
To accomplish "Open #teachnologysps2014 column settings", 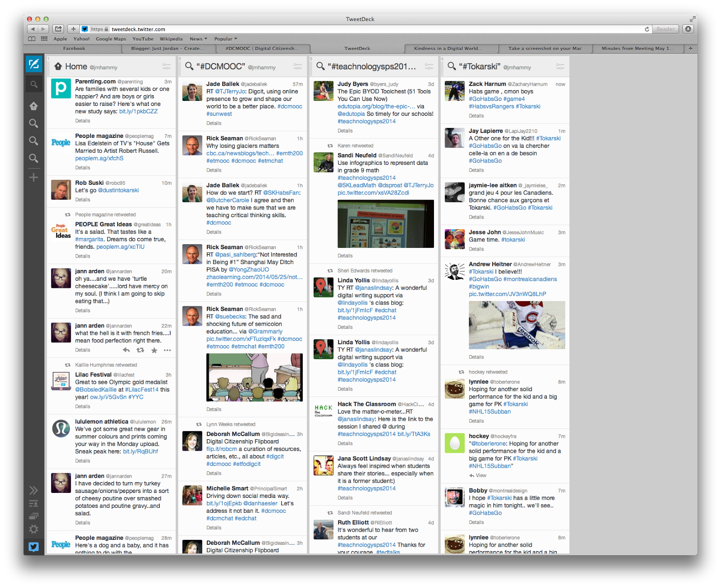I will tap(429, 67).
